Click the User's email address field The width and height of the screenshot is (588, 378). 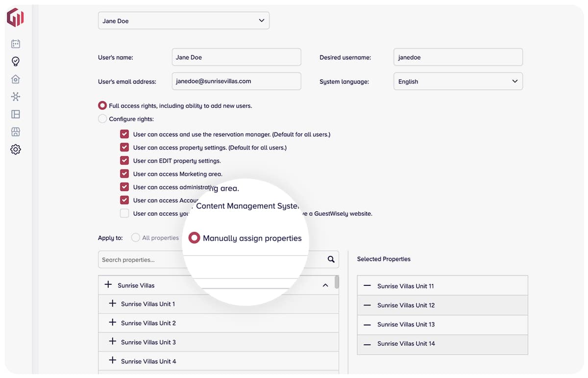(236, 81)
